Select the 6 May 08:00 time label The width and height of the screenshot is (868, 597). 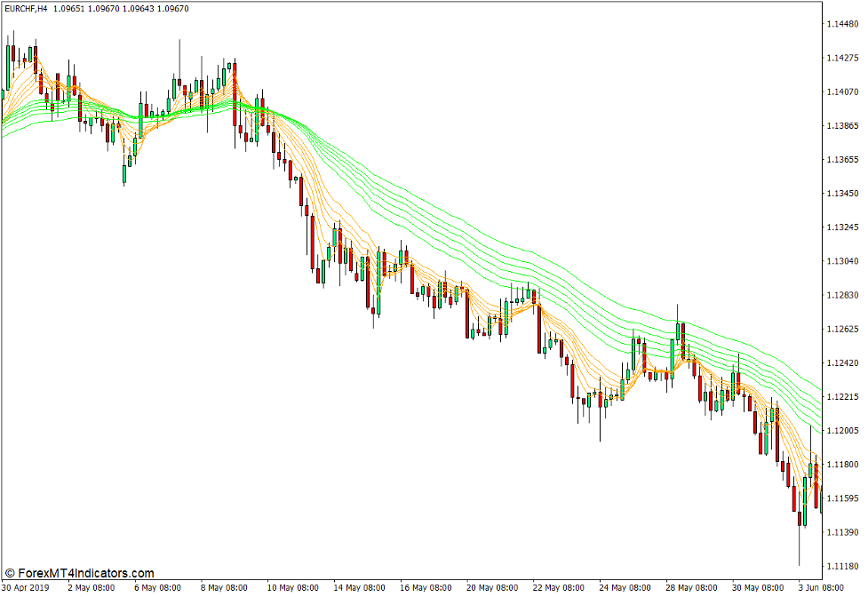point(156,587)
